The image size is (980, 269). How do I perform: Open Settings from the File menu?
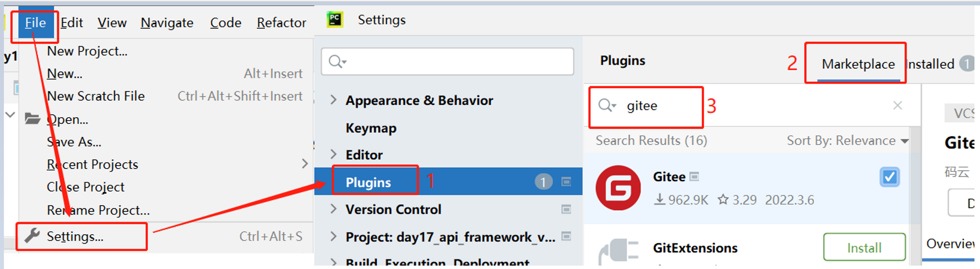[x=75, y=237]
